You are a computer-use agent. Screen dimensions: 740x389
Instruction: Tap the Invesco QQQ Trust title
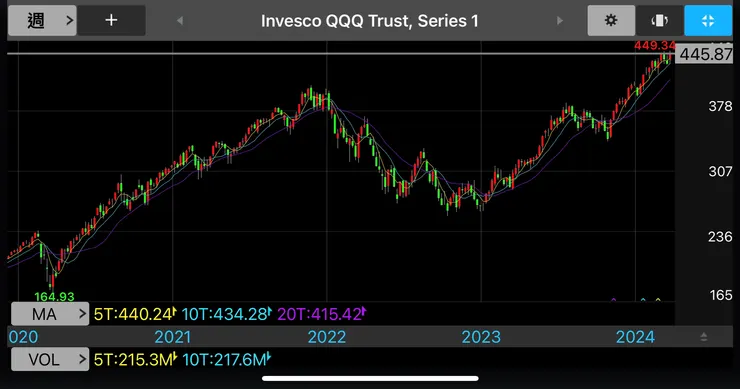(x=370, y=21)
